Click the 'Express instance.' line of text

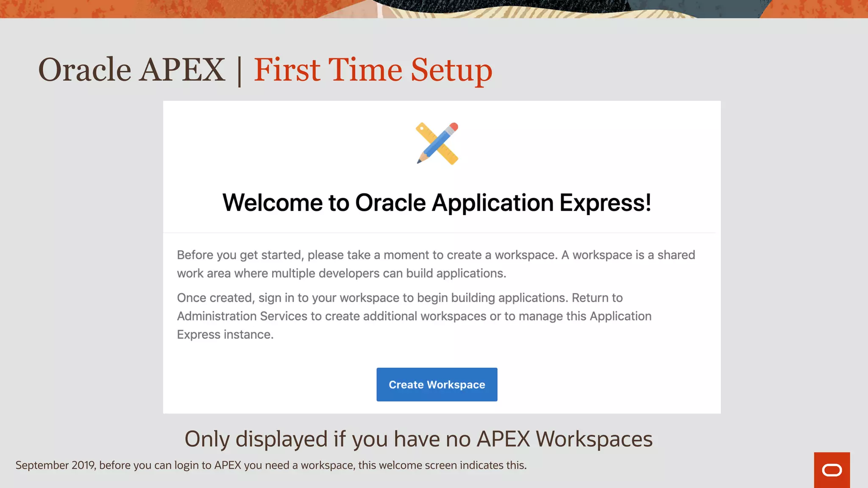point(225,335)
